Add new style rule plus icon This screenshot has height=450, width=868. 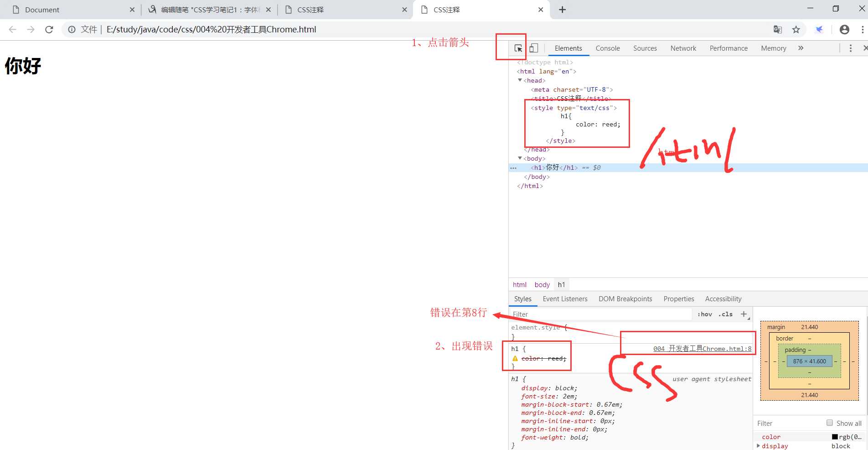click(744, 314)
